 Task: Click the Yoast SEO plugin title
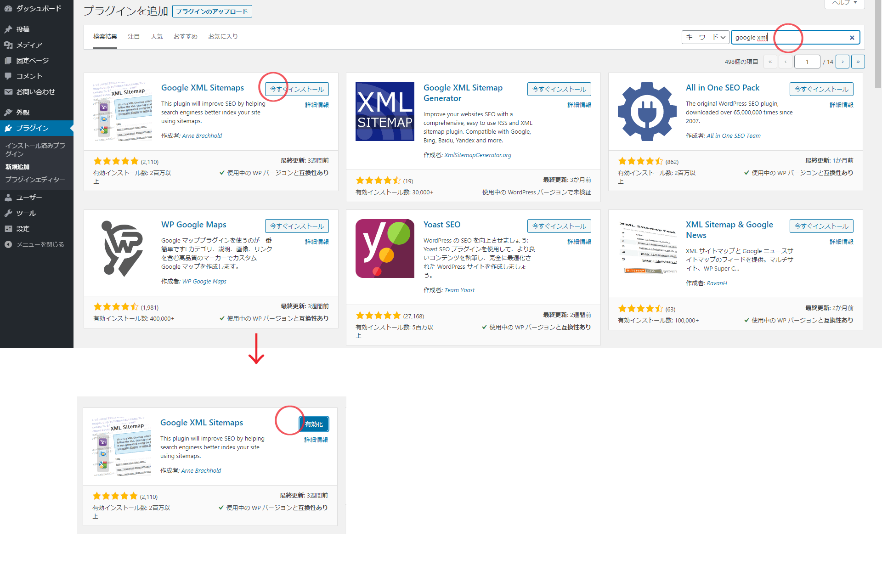tap(442, 225)
